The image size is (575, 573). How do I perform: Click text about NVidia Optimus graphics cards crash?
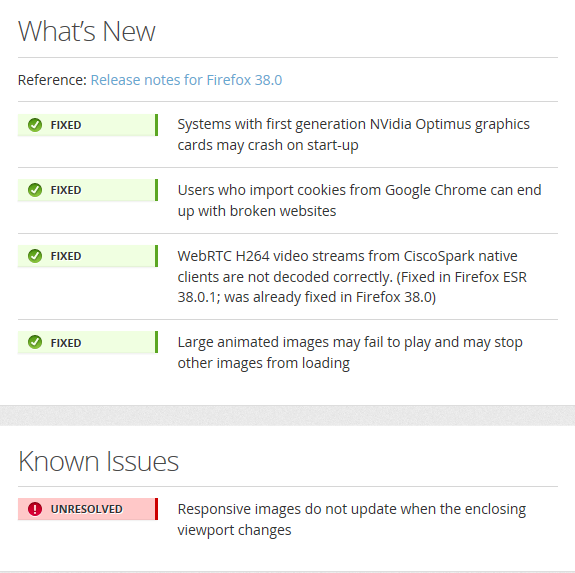(x=354, y=135)
